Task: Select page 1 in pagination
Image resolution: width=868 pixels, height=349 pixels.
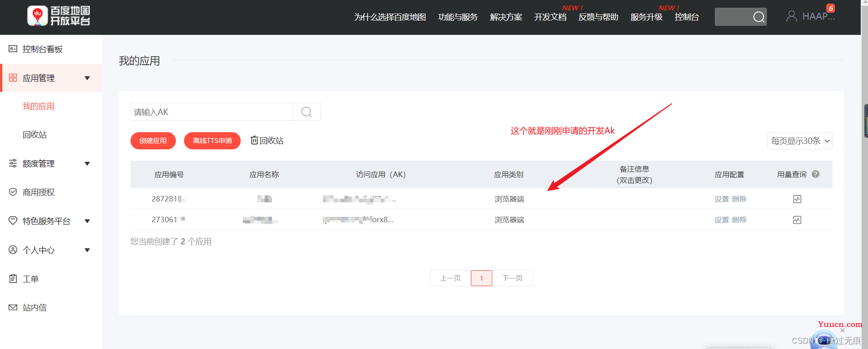Action: (x=481, y=278)
